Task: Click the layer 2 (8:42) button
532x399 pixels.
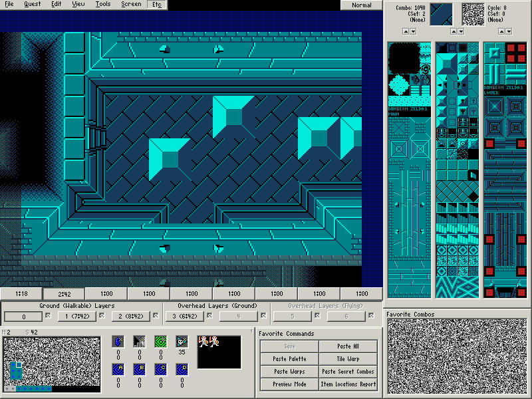Action: (x=130, y=317)
